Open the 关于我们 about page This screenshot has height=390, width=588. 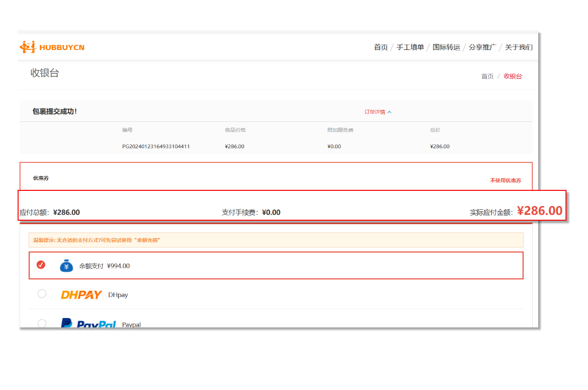[x=519, y=47]
